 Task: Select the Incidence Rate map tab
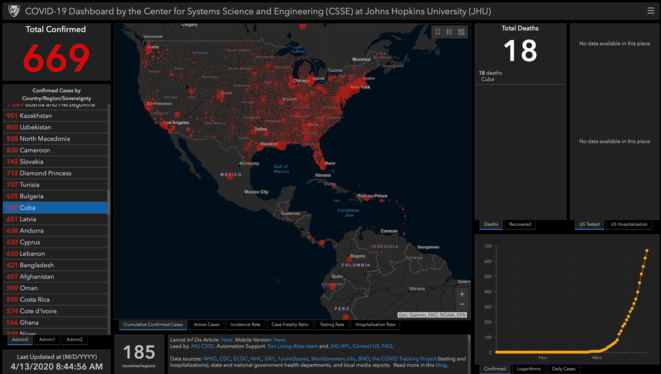click(x=245, y=325)
